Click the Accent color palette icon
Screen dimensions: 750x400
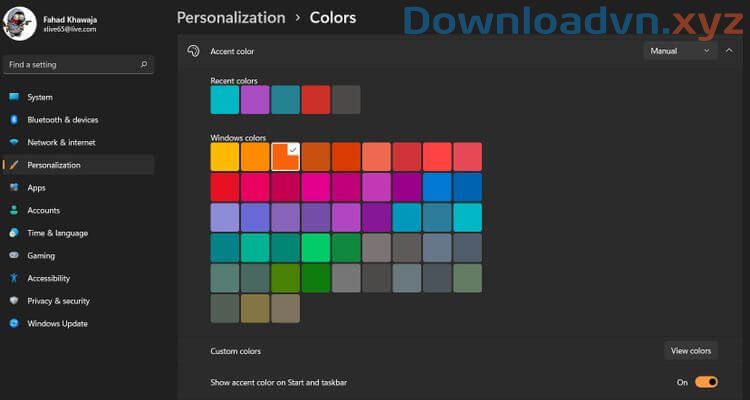tap(193, 51)
